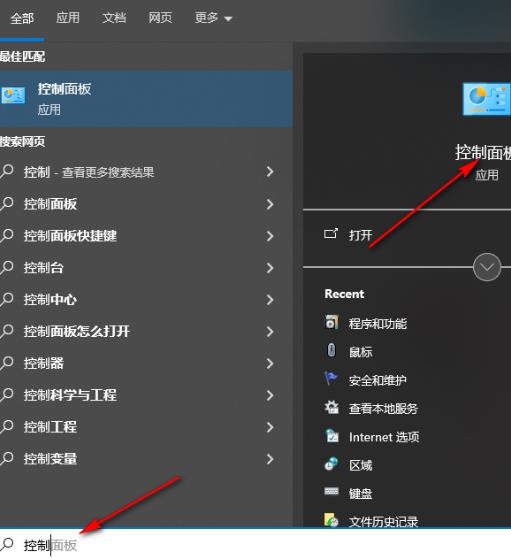Expand arrow next to '控制 - 查看更多搜索结果'

[x=270, y=172]
